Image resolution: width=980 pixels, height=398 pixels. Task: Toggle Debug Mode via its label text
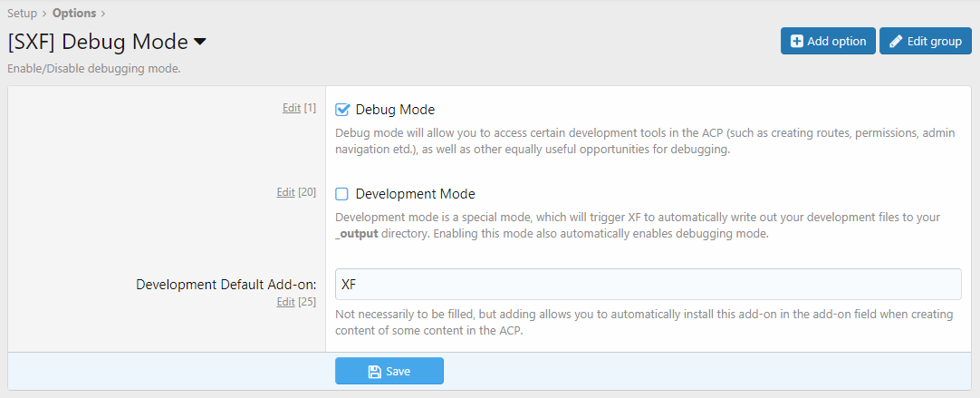click(x=395, y=110)
